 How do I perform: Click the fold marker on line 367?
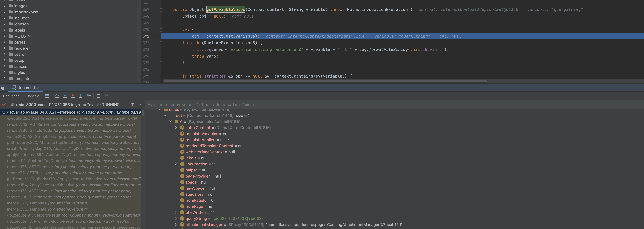coord(161,10)
